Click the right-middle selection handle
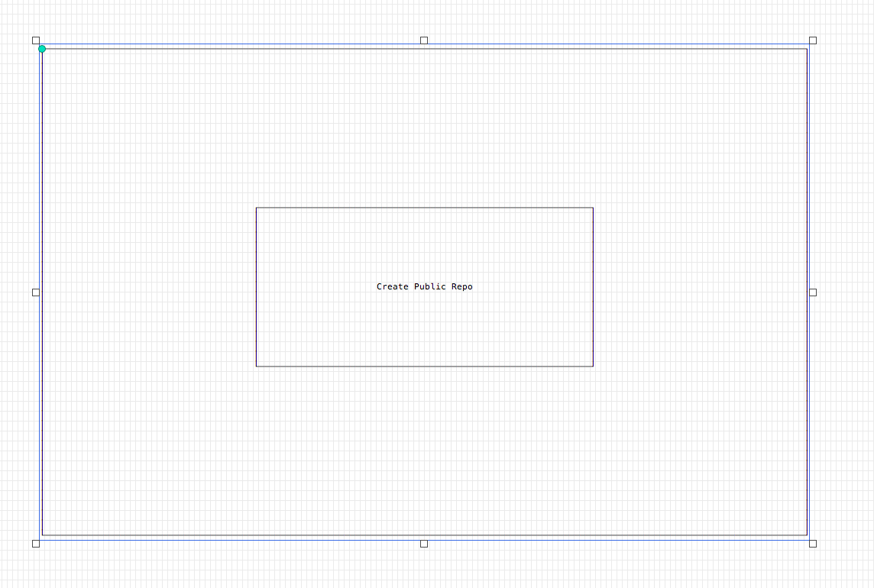 click(x=812, y=292)
